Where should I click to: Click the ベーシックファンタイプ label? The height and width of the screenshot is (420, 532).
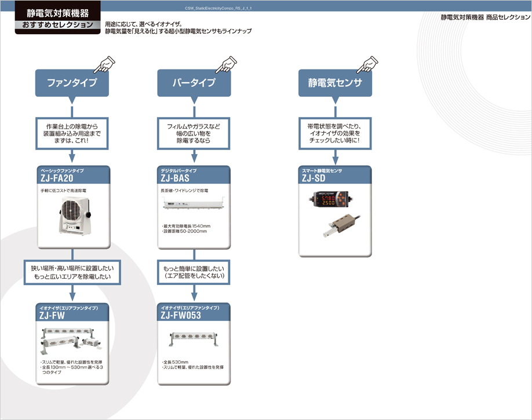tap(62, 171)
